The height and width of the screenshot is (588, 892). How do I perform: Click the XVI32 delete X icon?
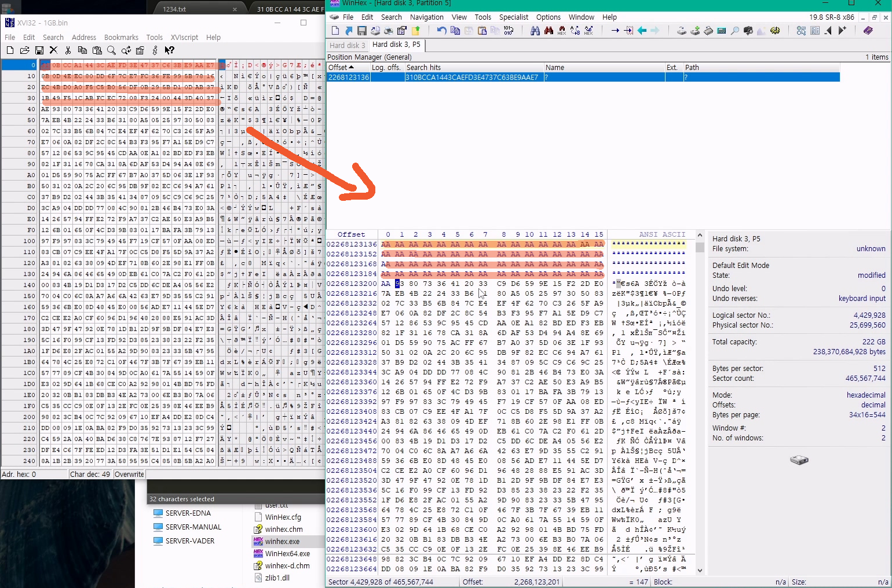point(53,50)
